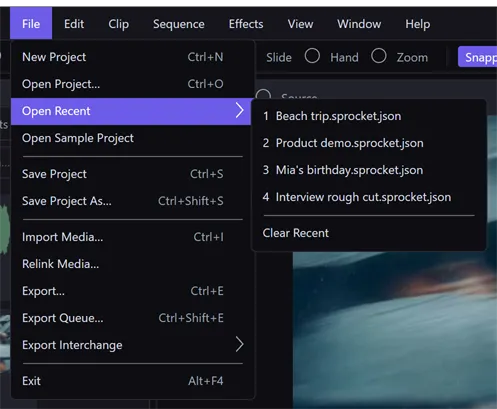Choose New Project from File menu
The height and width of the screenshot is (409, 497).
[x=131, y=57]
